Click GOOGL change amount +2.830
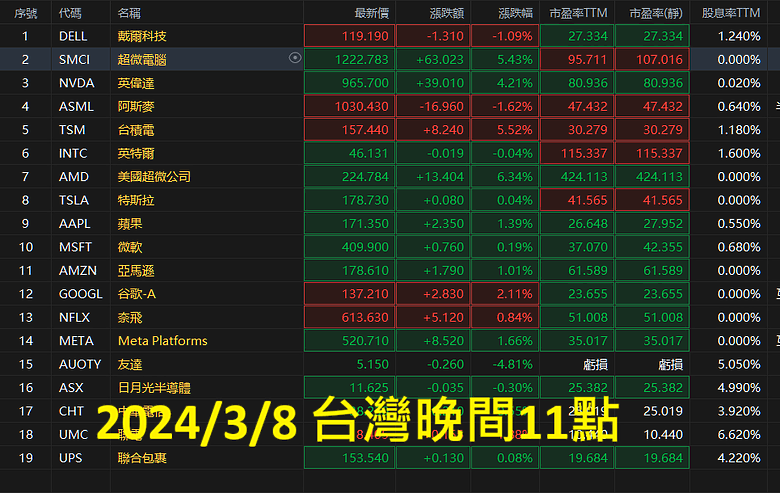Image resolution: width=780 pixels, height=493 pixels. (443, 294)
